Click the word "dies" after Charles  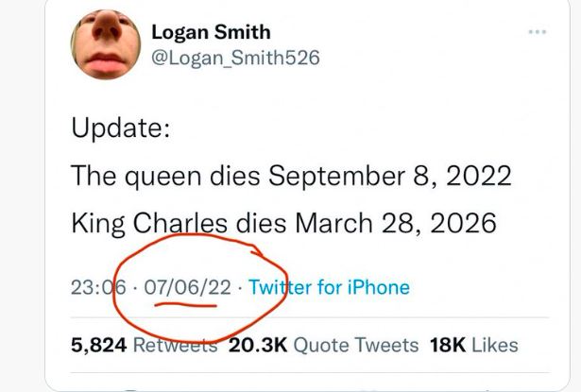coord(263,224)
